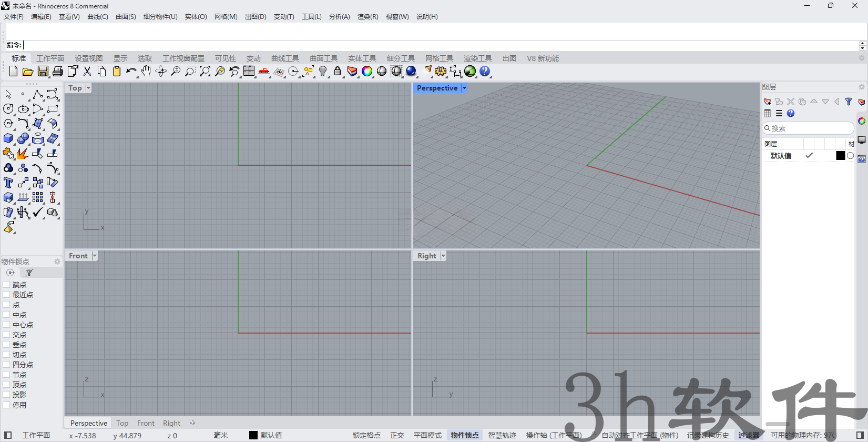Enable the 四分点 snap checkbox

(x=7, y=365)
